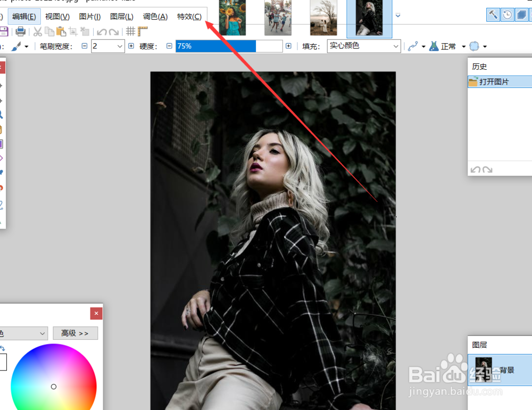The width and height of the screenshot is (532, 410).
Task: Open the 视图(V) menu
Action: click(x=57, y=17)
